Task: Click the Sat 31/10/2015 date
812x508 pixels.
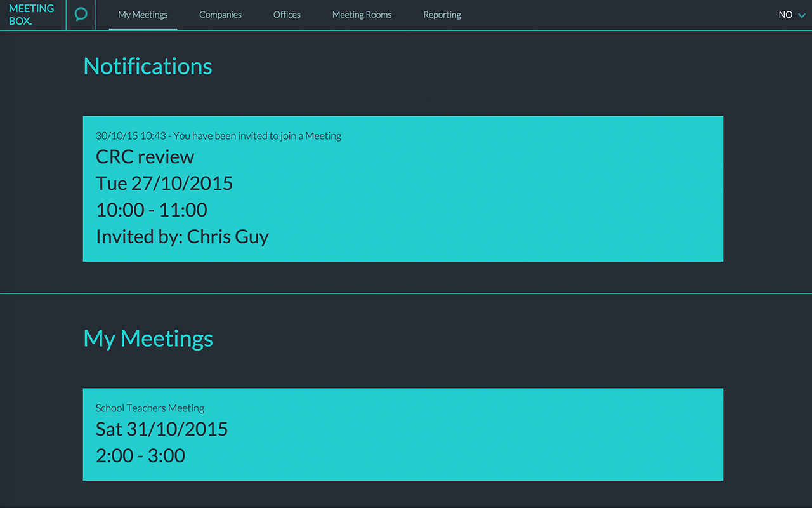Action: point(162,429)
